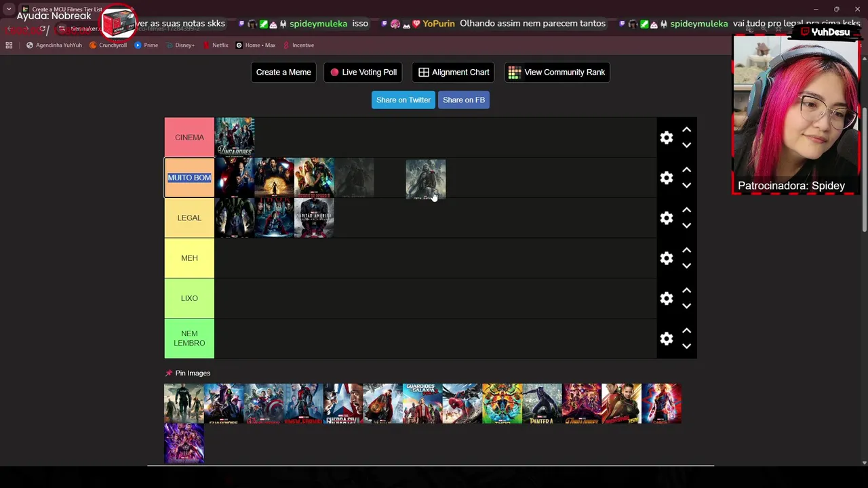
Task: Select the Avengers Endgame poster
Action: 184,443
